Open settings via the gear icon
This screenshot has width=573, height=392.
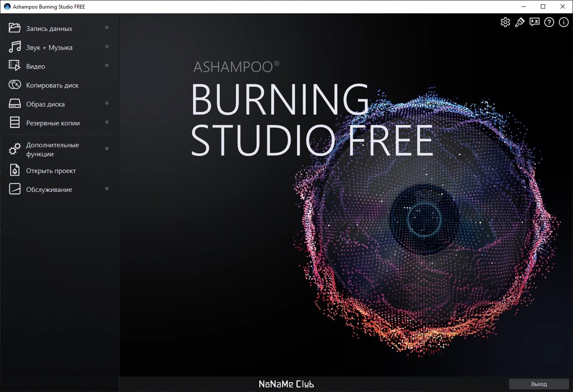point(505,22)
